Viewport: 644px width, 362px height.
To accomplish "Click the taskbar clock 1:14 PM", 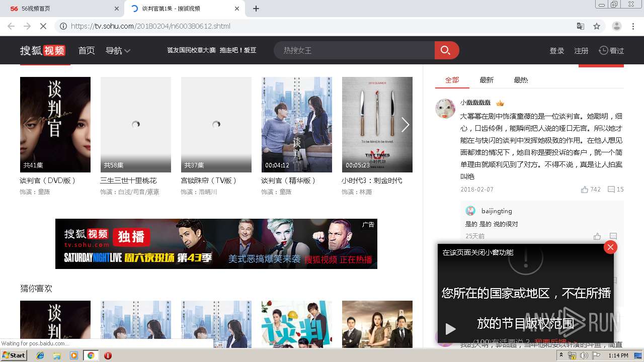I will [618, 355].
